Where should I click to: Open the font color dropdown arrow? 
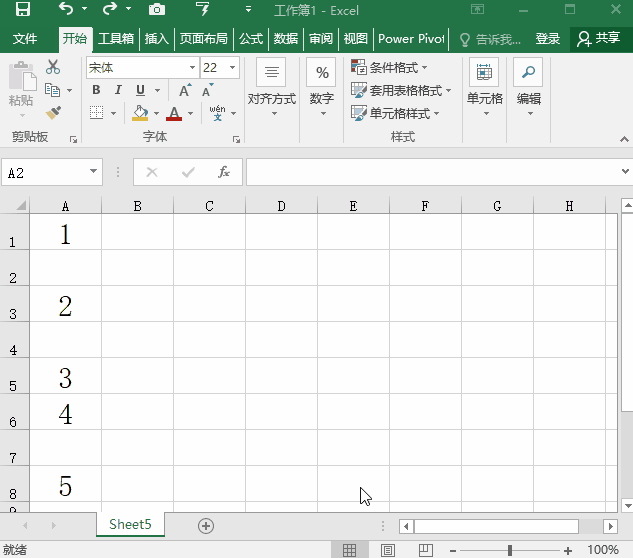(191, 113)
